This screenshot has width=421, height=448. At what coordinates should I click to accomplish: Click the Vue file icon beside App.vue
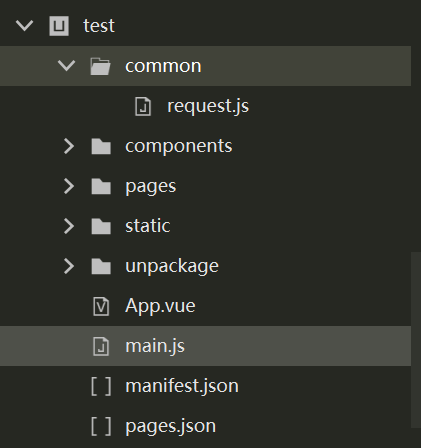tap(101, 306)
